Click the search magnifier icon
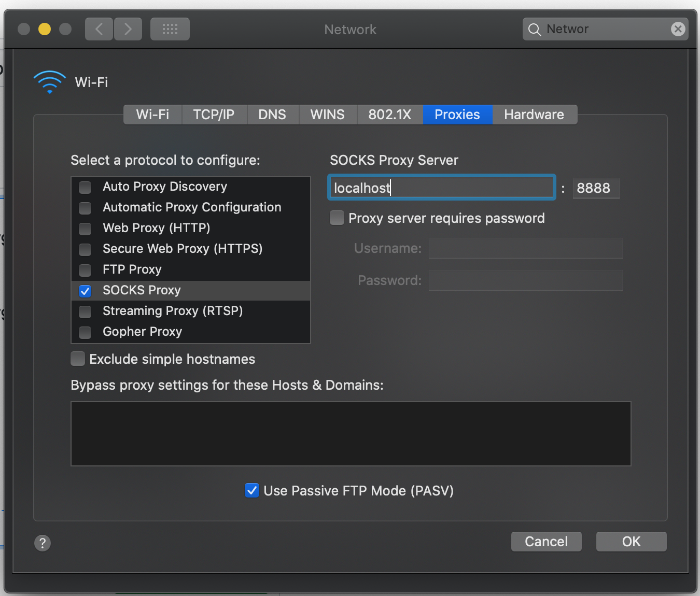Image resolution: width=700 pixels, height=596 pixels. pos(535,30)
